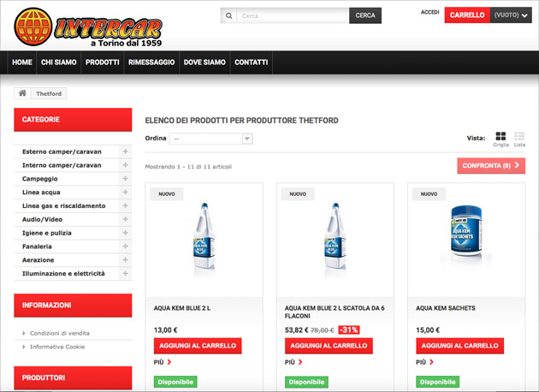Click the ACCEDI login link
Viewport: 539px width, 392px height.
[x=429, y=13]
